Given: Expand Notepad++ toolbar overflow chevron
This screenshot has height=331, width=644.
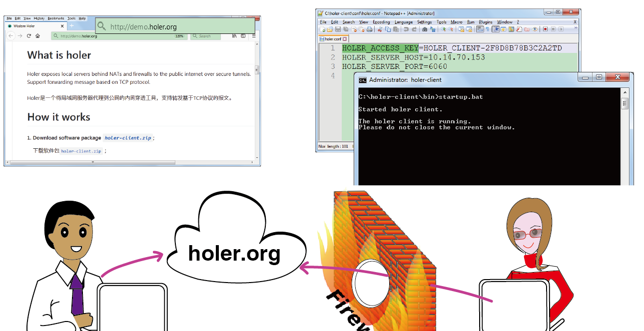Looking at the screenshot, I should (576, 27).
